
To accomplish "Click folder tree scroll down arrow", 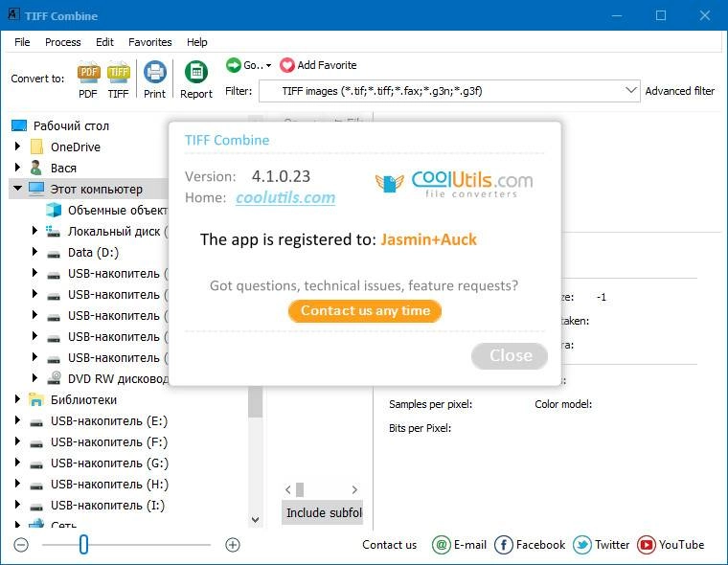I will coord(255,519).
